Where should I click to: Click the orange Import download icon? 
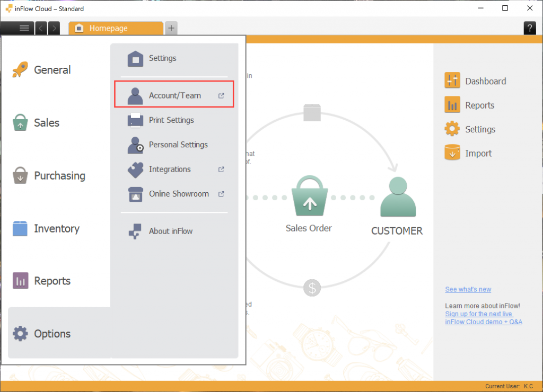pyautogui.click(x=452, y=153)
